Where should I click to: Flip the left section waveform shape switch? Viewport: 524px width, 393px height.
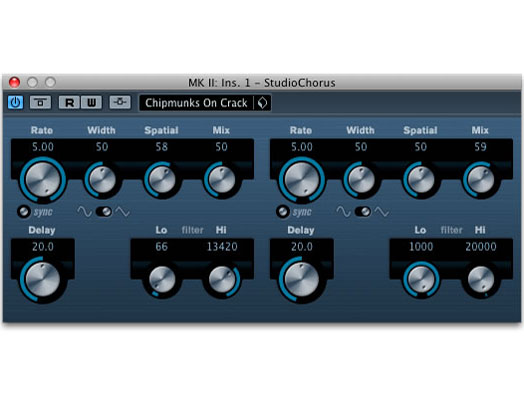click(104, 212)
